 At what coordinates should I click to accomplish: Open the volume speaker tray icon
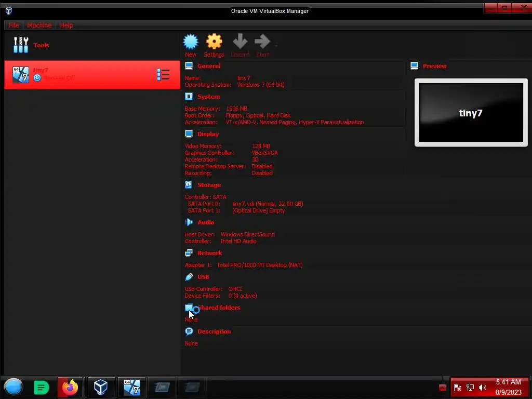click(x=483, y=388)
